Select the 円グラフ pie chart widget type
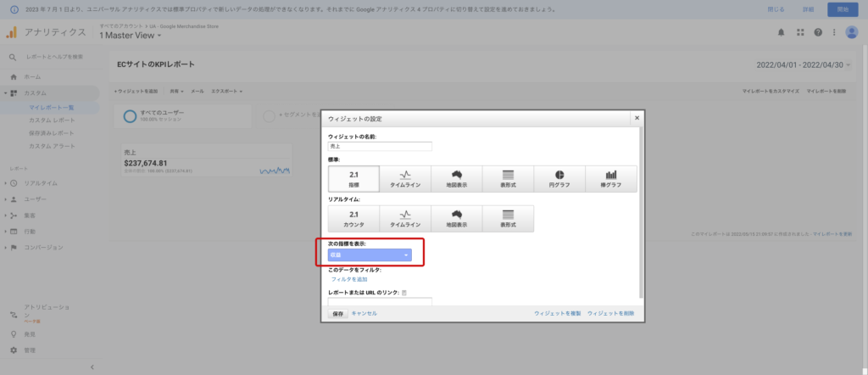868x375 pixels. pyautogui.click(x=559, y=179)
